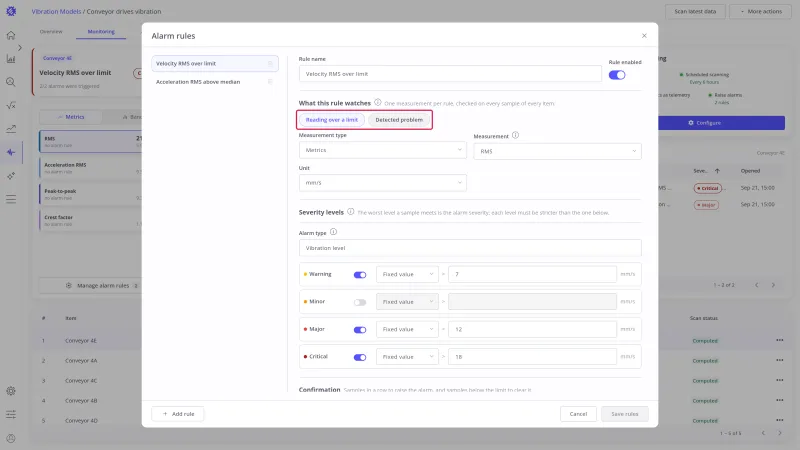Select the Detected problem option

pos(399,120)
